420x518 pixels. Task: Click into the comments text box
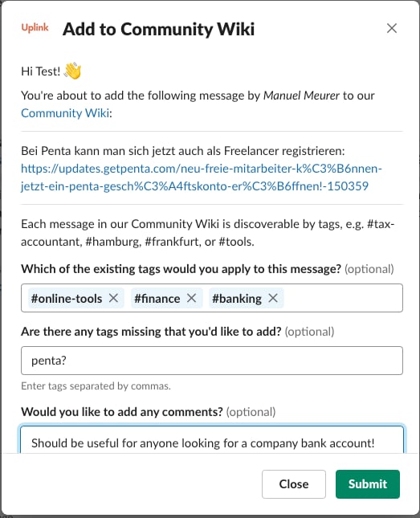pyautogui.click(x=212, y=440)
